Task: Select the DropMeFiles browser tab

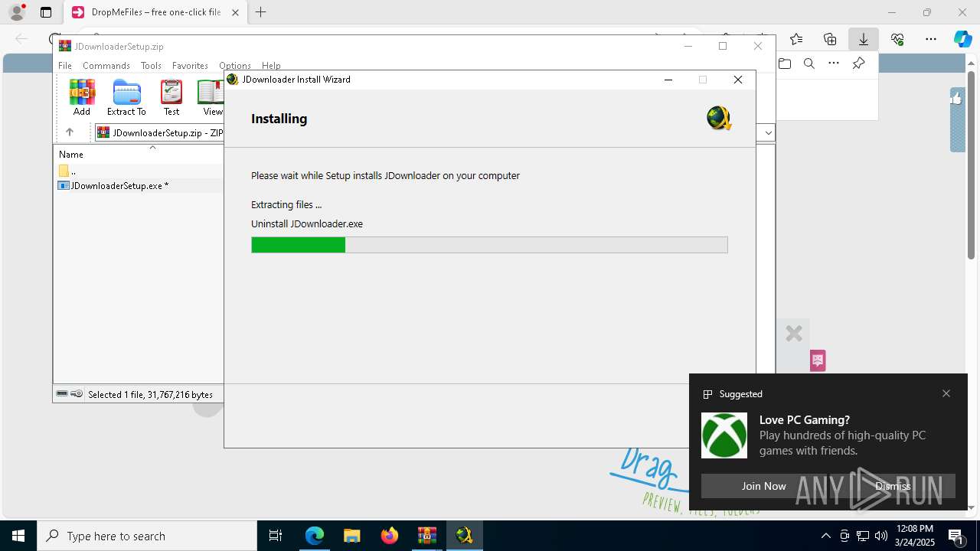Action: (155, 12)
